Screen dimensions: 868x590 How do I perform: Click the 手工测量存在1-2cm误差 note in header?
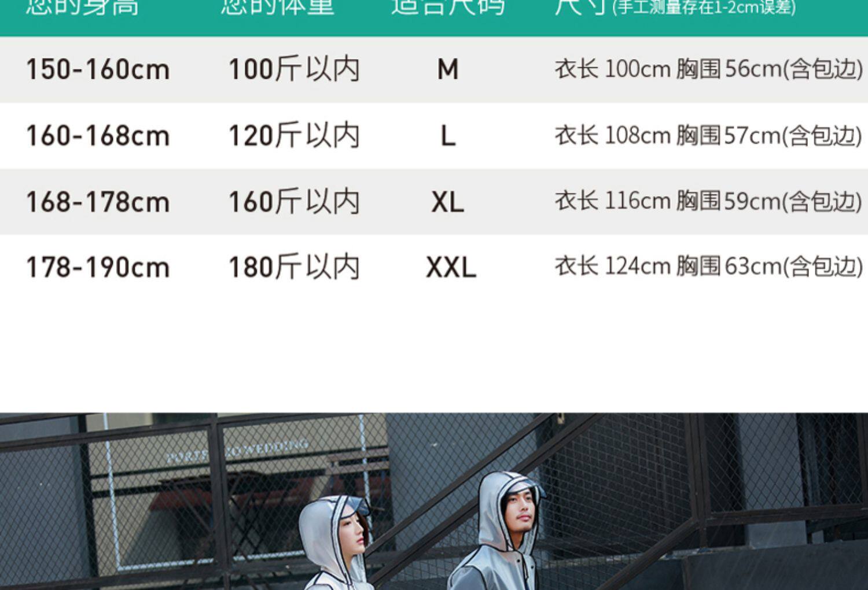(704, 7)
